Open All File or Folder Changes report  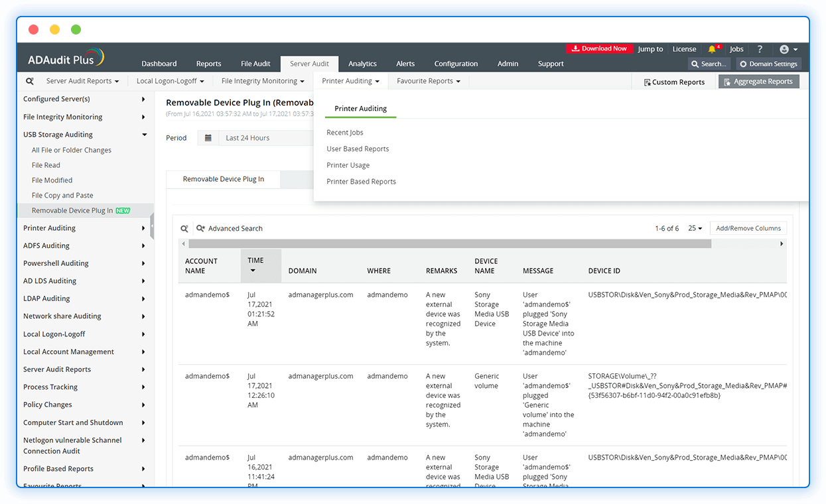72,150
